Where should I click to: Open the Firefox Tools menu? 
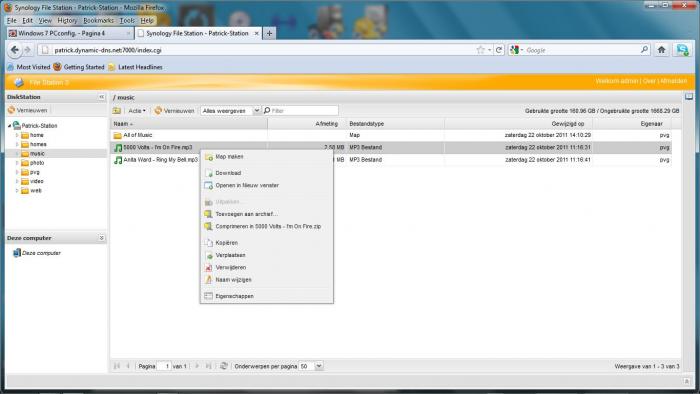(127, 21)
